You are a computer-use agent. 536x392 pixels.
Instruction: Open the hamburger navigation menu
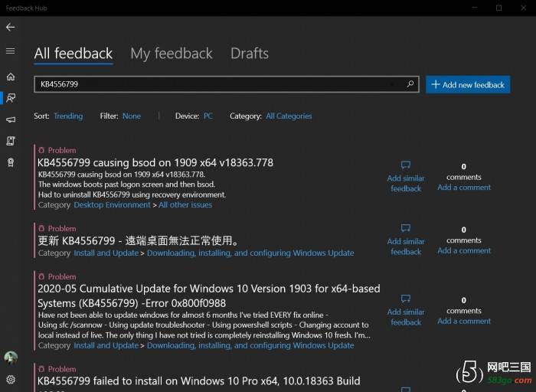(10, 51)
